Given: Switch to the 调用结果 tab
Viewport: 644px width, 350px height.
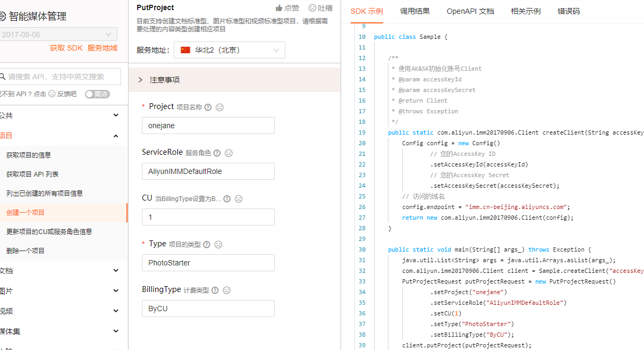Looking at the screenshot, I should (415, 11).
